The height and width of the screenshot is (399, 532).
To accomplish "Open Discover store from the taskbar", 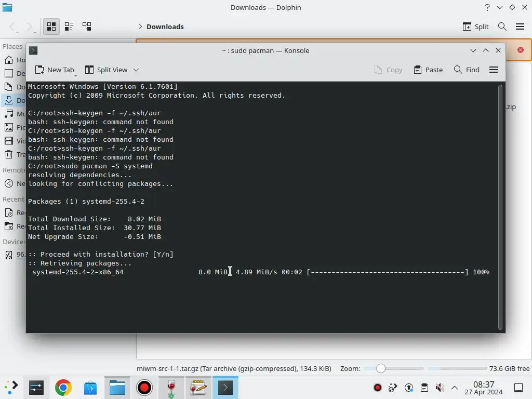I will [90, 388].
